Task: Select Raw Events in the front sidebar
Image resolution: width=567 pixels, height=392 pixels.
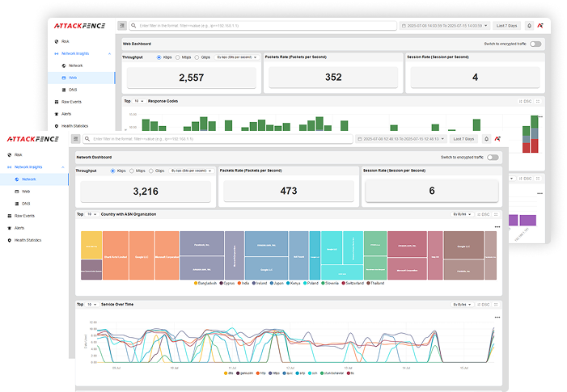Action: (23, 216)
